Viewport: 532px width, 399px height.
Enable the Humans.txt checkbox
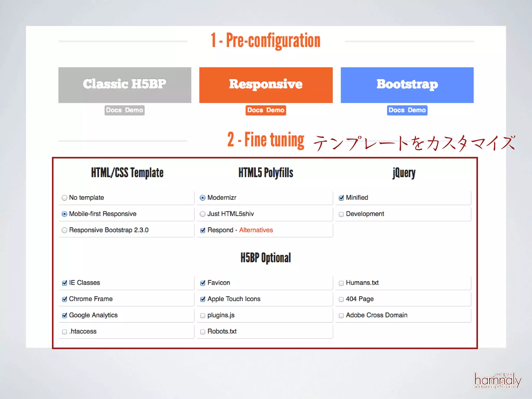[x=341, y=283]
